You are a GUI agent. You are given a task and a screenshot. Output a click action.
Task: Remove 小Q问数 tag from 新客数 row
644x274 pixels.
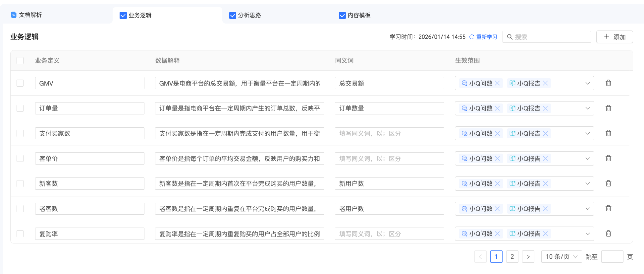tap(497, 183)
